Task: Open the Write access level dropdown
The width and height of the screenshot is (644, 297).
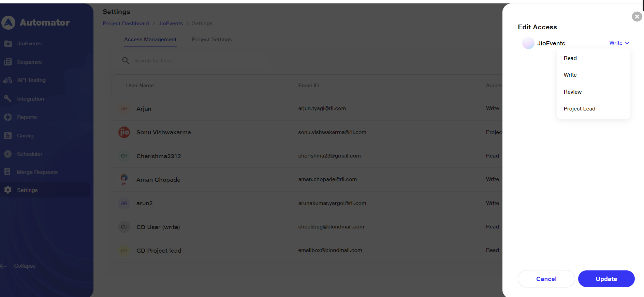Action: 619,43
